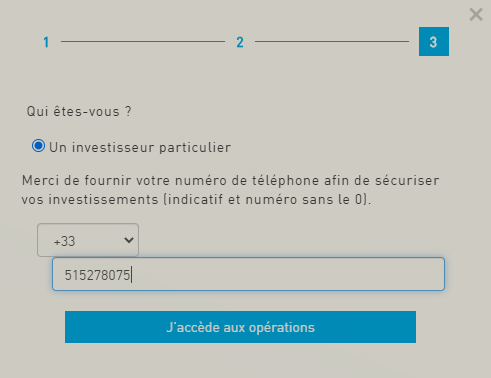Jump to step 2 indicator
Image resolution: width=491 pixels, height=378 pixels.
[240, 42]
